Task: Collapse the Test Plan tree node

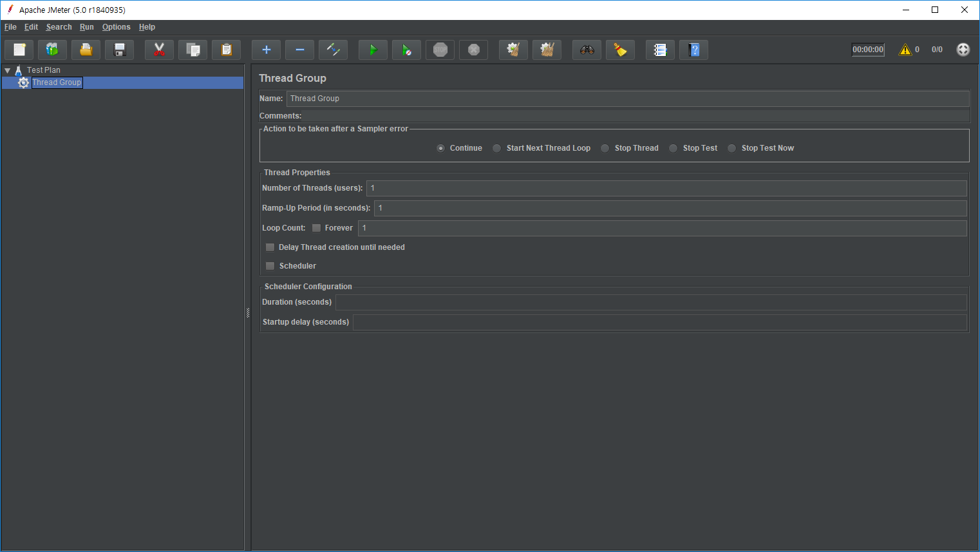Action: click(8, 70)
